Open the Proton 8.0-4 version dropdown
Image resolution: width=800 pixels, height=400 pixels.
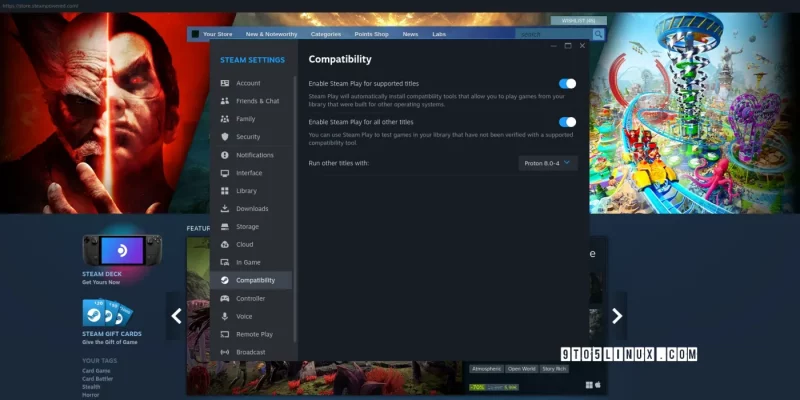tap(548, 163)
